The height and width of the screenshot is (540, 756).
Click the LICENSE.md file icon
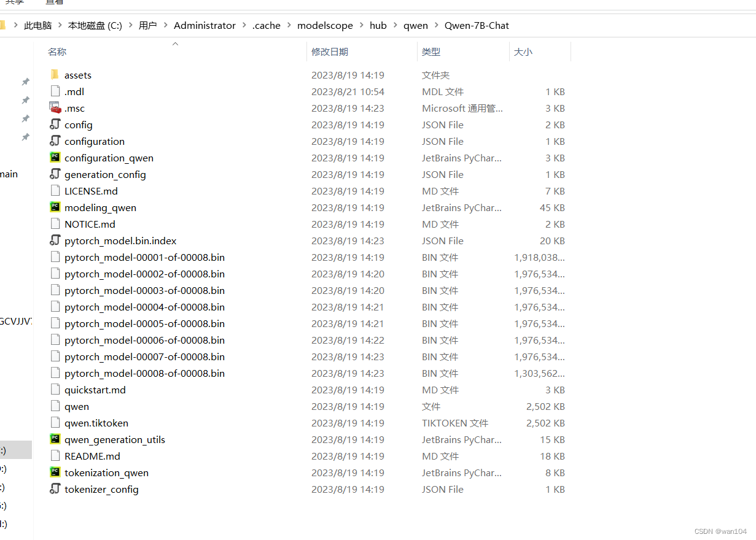(55, 191)
